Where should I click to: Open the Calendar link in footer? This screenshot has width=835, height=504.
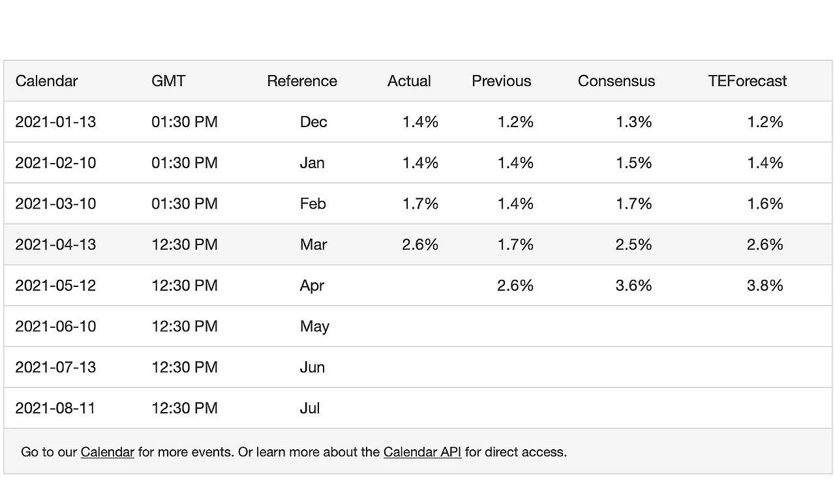(x=107, y=452)
